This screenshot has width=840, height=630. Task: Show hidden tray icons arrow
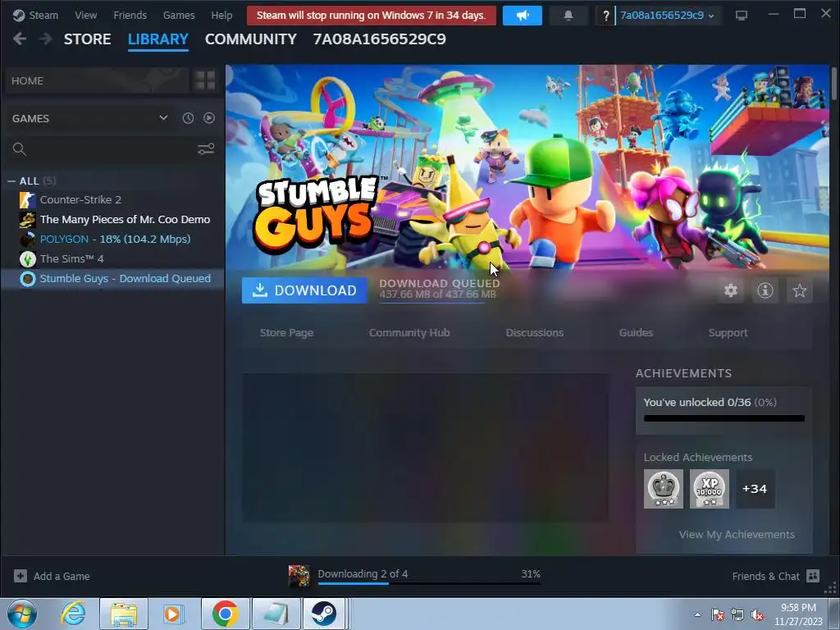[x=697, y=614]
